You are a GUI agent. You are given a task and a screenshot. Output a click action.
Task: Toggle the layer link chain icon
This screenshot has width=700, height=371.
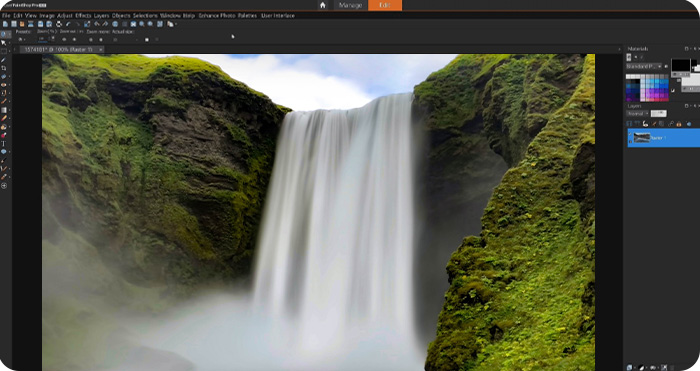coord(671,124)
